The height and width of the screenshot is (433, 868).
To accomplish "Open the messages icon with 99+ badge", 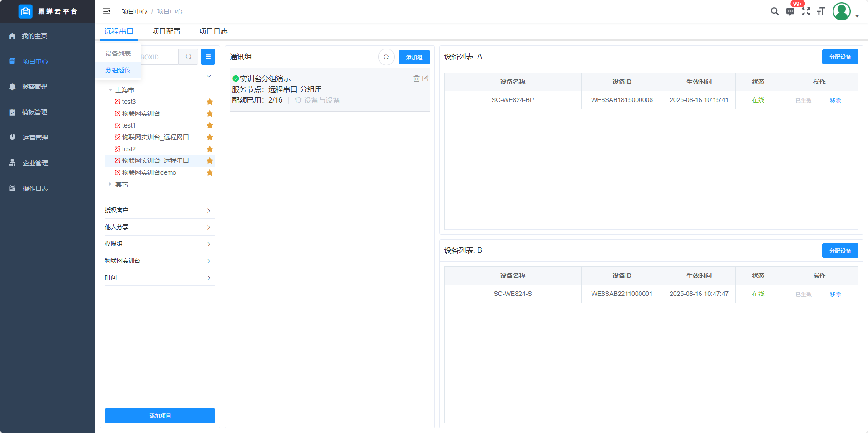I will (x=790, y=12).
